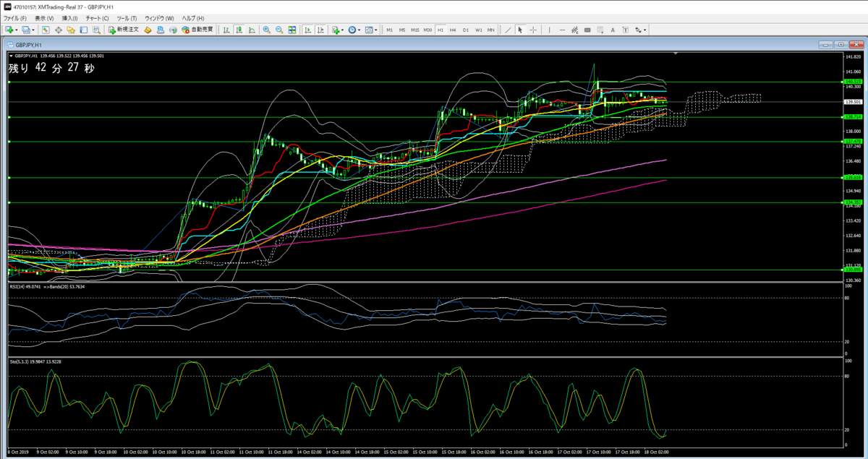Toggle the 自動売買 auto trading button
This screenshot has width=868, height=459.
(x=197, y=30)
